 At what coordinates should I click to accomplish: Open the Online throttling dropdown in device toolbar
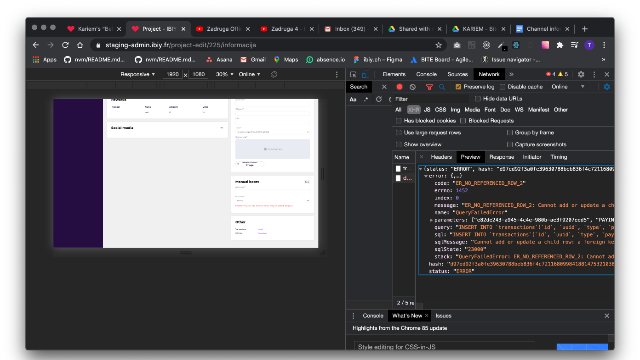point(249,74)
